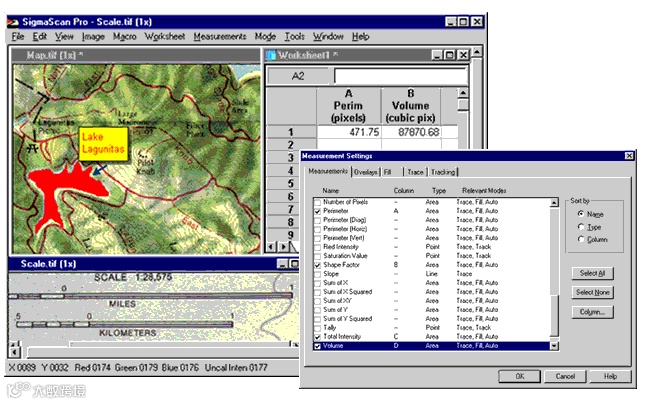The width and height of the screenshot is (648, 404).
Task: Check the Perimeter (Horiz) measurement
Action: pos(317,229)
